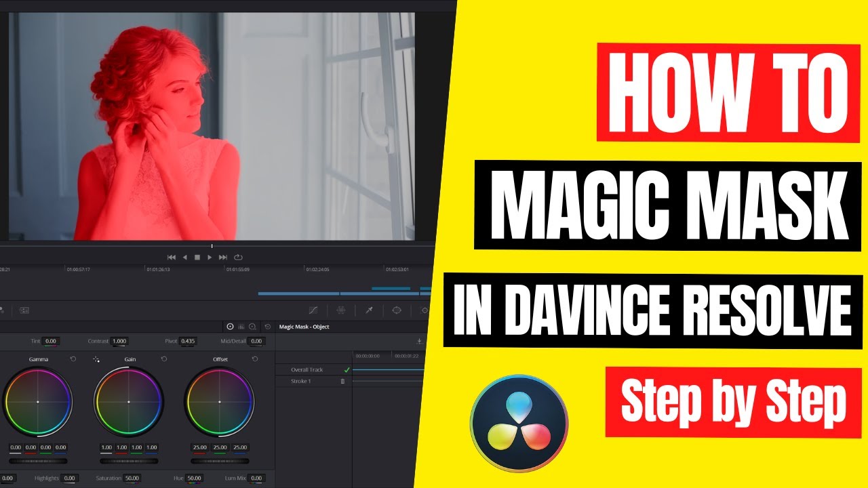Select the Stroke 1 row
The width and height of the screenshot is (868, 488).
pos(313,382)
